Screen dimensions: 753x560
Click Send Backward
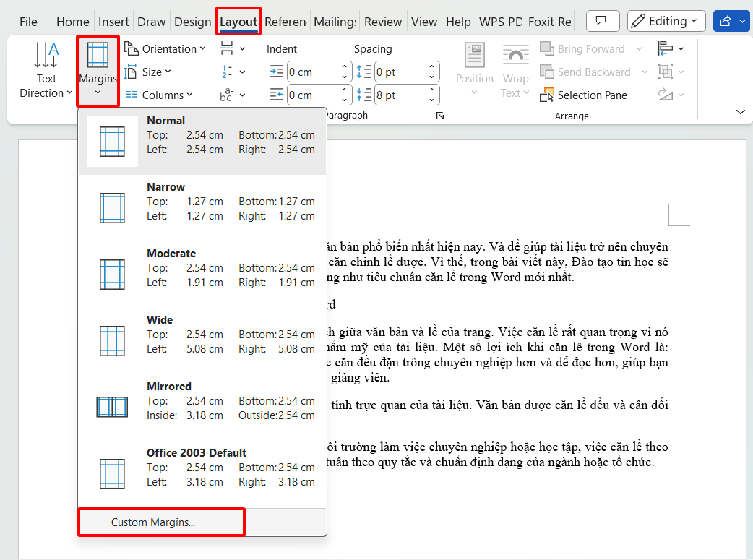point(585,72)
